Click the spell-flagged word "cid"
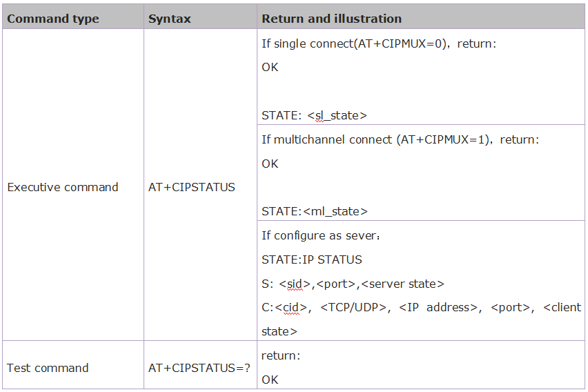 [x=291, y=307]
